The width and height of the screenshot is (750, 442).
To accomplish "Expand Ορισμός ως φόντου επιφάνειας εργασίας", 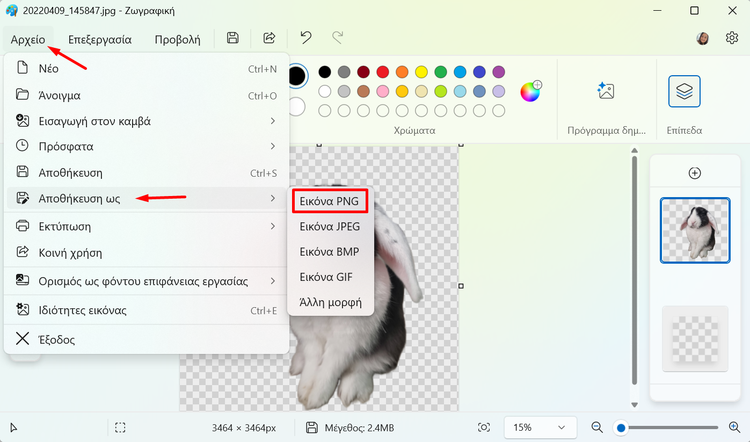I will (146, 281).
